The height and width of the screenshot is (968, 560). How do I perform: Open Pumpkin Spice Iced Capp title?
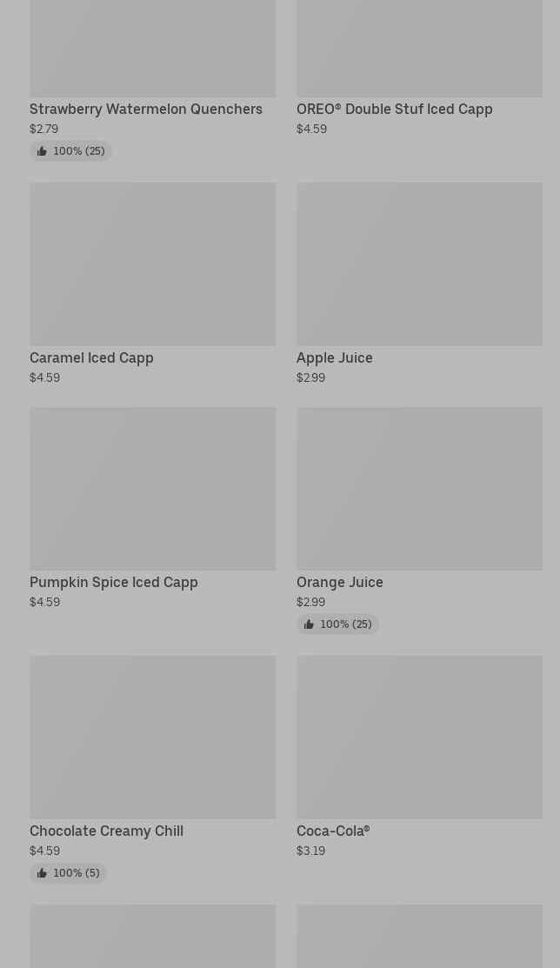(114, 582)
